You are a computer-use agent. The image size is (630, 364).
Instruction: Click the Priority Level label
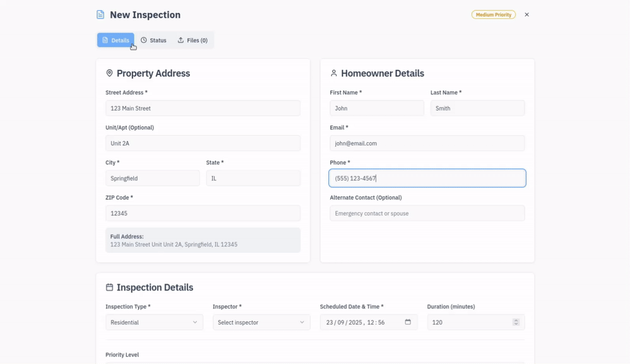coord(122,355)
